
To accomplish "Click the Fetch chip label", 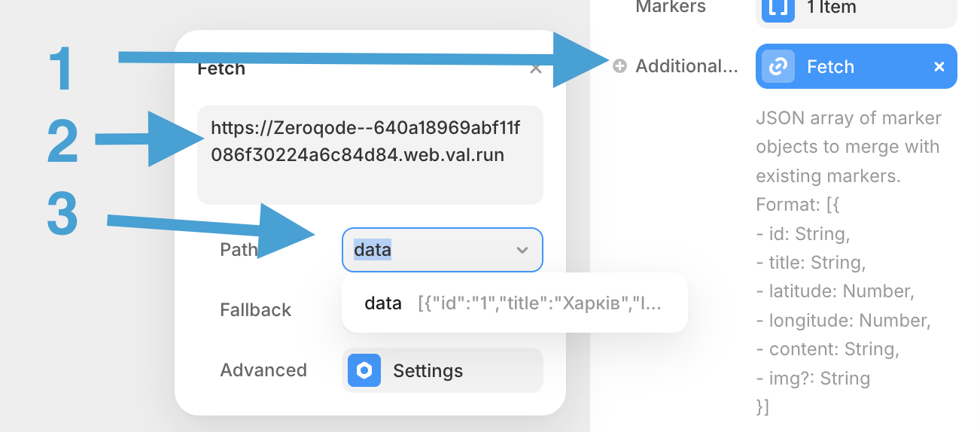I will 830,67.
